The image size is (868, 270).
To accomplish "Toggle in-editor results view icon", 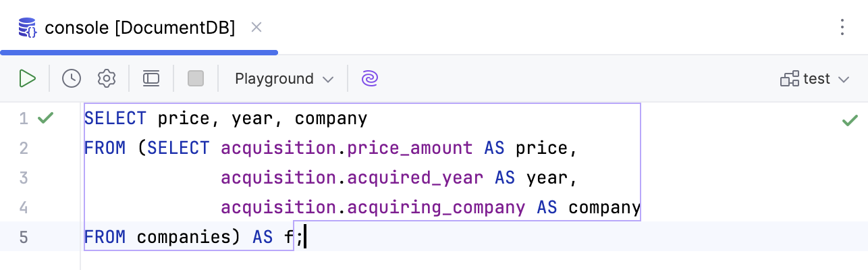I will (x=151, y=78).
